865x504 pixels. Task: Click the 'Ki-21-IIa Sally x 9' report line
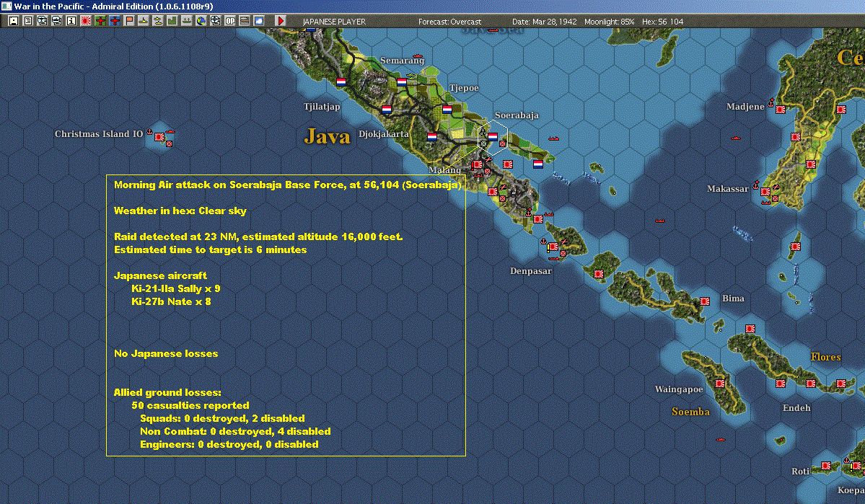175,288
